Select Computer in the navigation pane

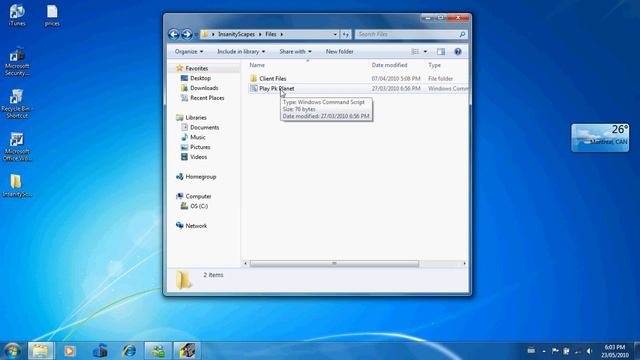click(x=198, y=196)
